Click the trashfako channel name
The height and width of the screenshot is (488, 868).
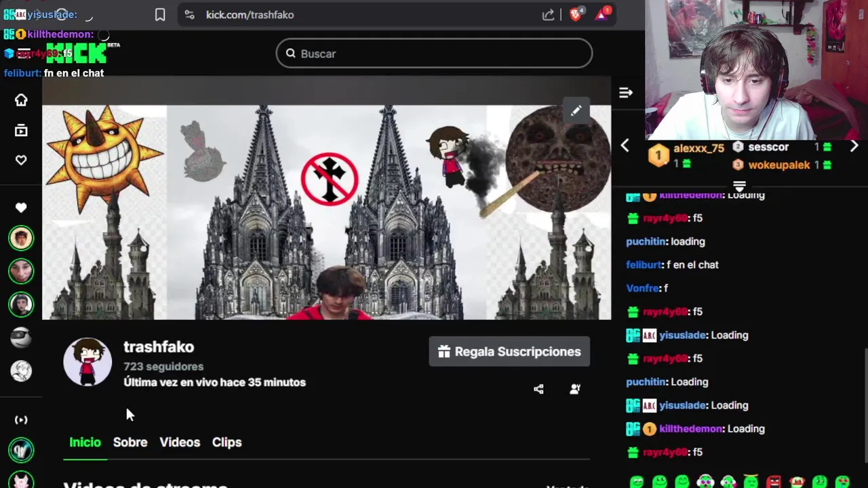pos(159,347)
